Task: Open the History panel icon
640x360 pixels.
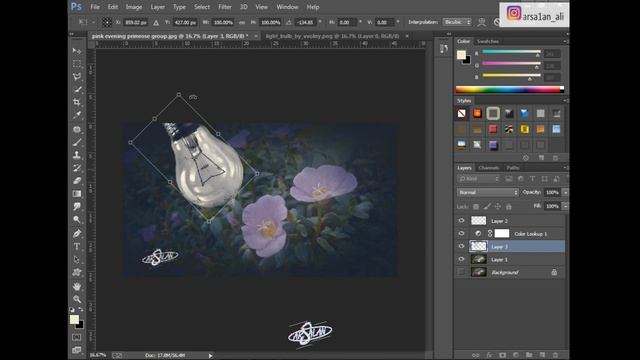Action: 444,49
